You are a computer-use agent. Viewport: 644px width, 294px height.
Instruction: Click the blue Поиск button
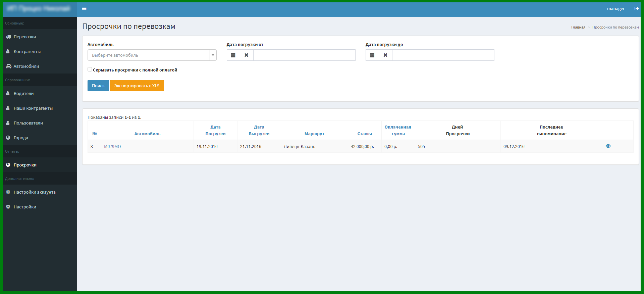(x=98, y=86)
